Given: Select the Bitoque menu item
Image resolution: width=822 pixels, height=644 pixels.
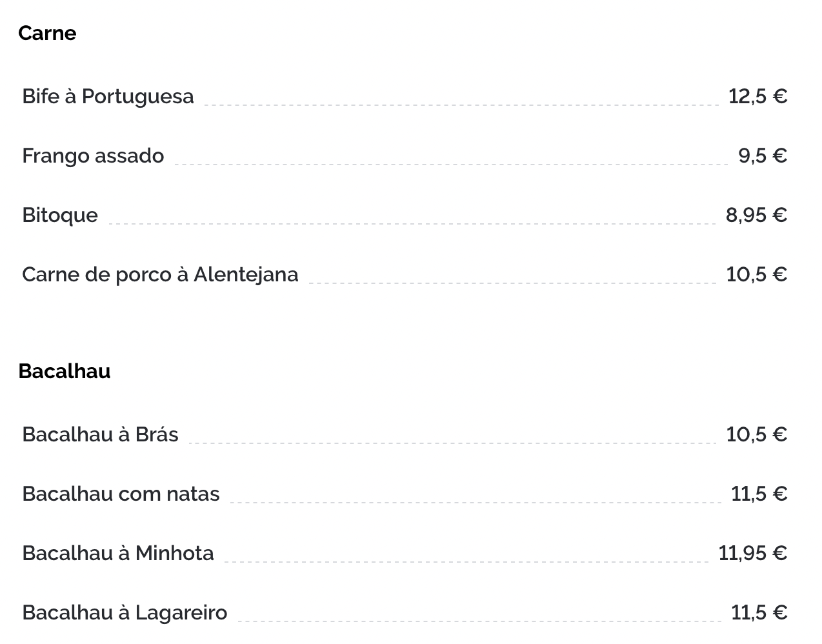Looking at the screenshot, I should pos(60,215).
